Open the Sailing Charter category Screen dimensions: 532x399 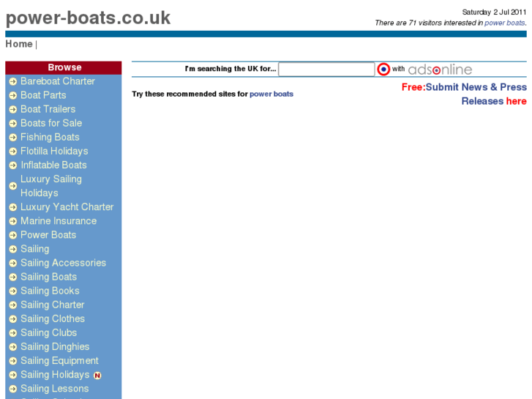click(53, 305)
